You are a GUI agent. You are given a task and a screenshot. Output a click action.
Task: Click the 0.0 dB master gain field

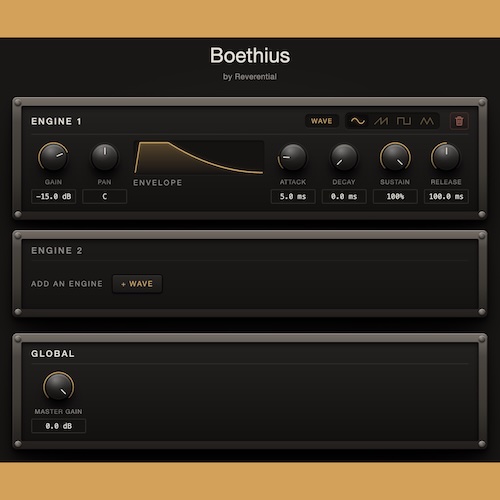click(59, 426)
